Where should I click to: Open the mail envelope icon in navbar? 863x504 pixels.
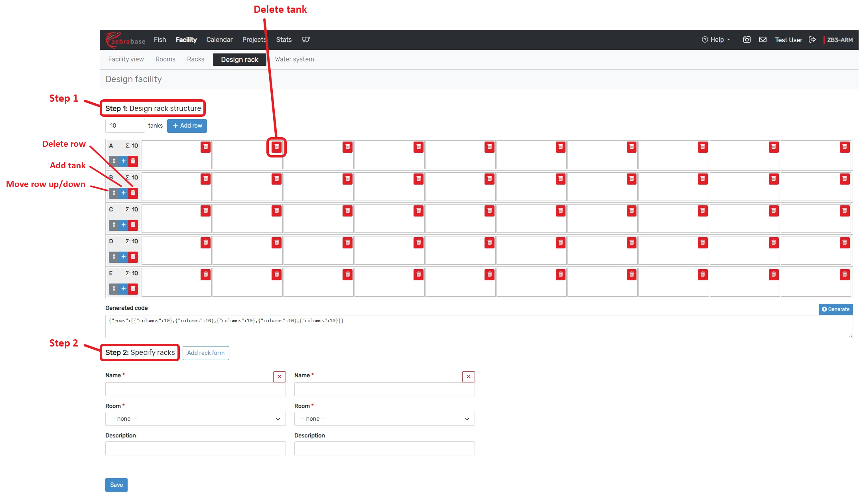[x=763, y=39]
